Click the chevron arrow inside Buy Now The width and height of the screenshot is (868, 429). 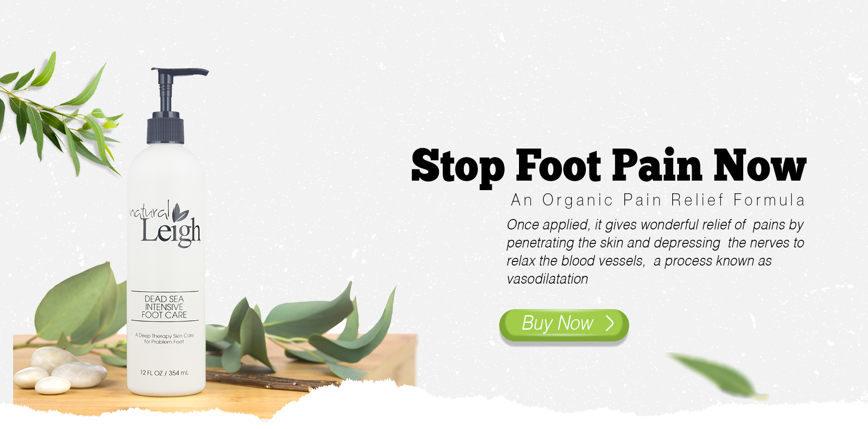(x=610, y=323)
